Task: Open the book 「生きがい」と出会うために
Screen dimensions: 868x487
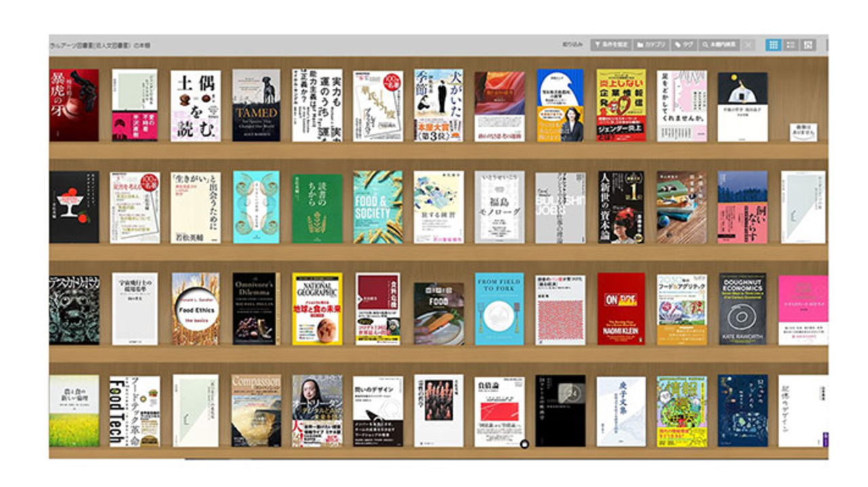Action: point(195,207)
